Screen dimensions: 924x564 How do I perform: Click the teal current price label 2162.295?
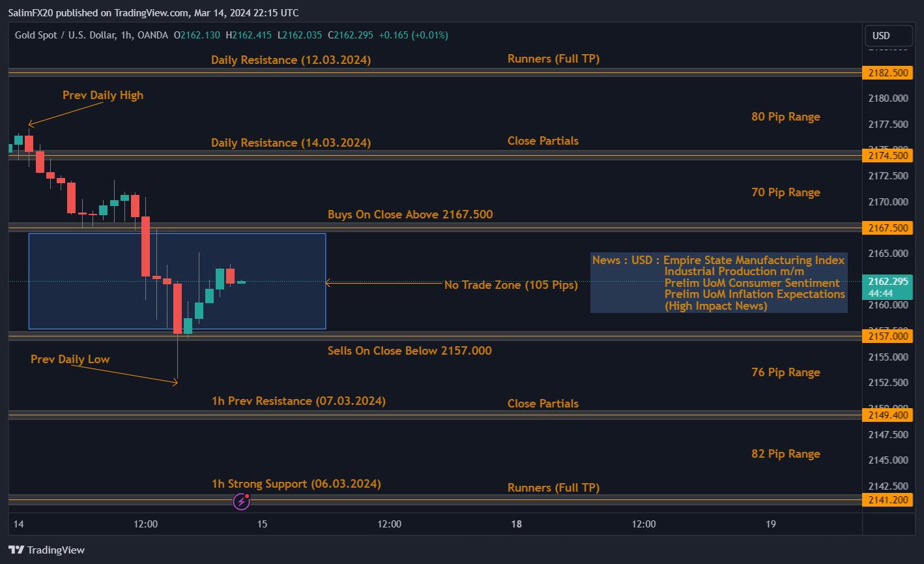tap(888, 282)
